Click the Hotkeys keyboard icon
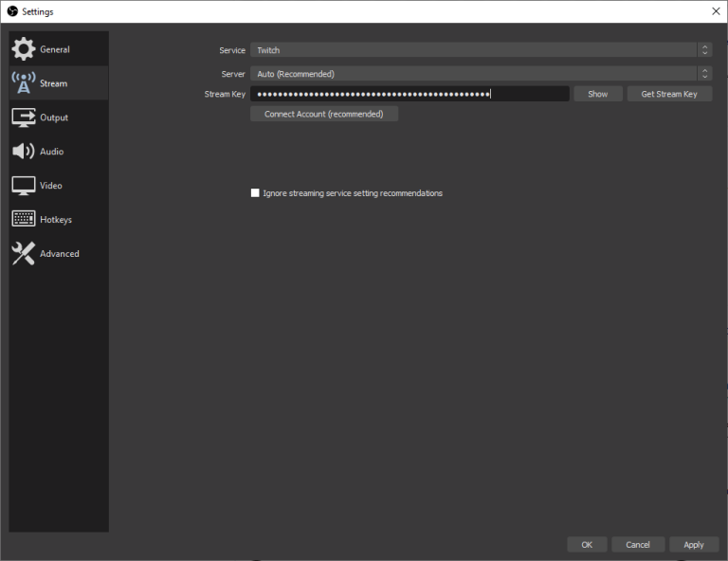 pyautogui.click(x=23, y=219)
